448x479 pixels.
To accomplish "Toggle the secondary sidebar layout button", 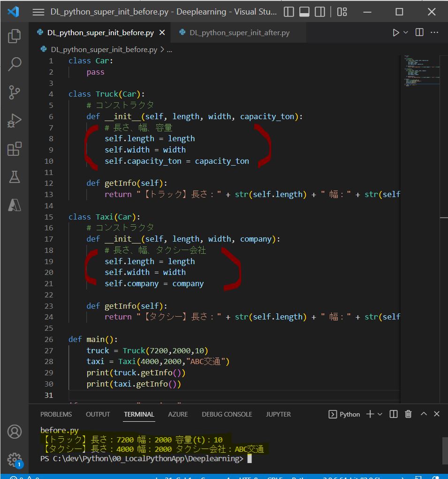I will pos(320,12).
